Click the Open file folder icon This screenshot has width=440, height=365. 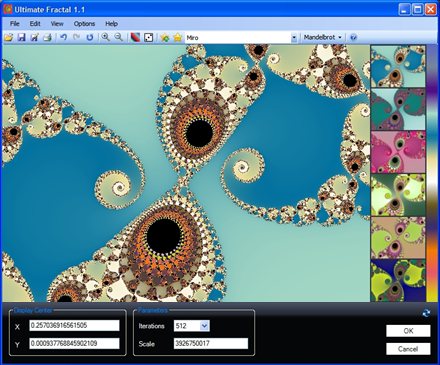tap(9, 37)
